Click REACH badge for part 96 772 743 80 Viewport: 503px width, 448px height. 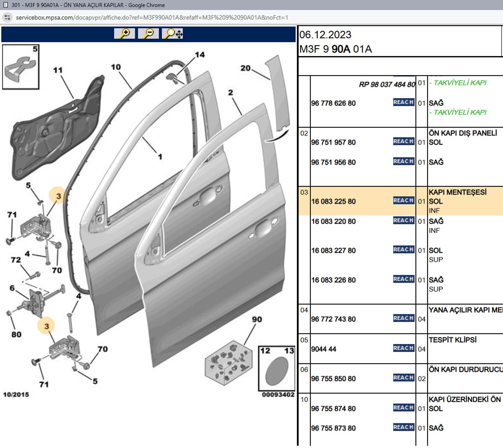point(404,318)
